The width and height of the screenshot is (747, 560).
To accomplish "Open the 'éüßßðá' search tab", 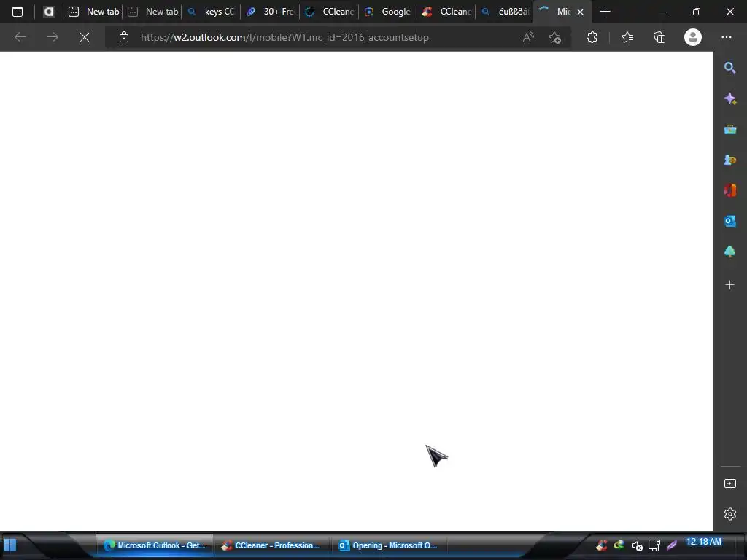I will 506,12.
